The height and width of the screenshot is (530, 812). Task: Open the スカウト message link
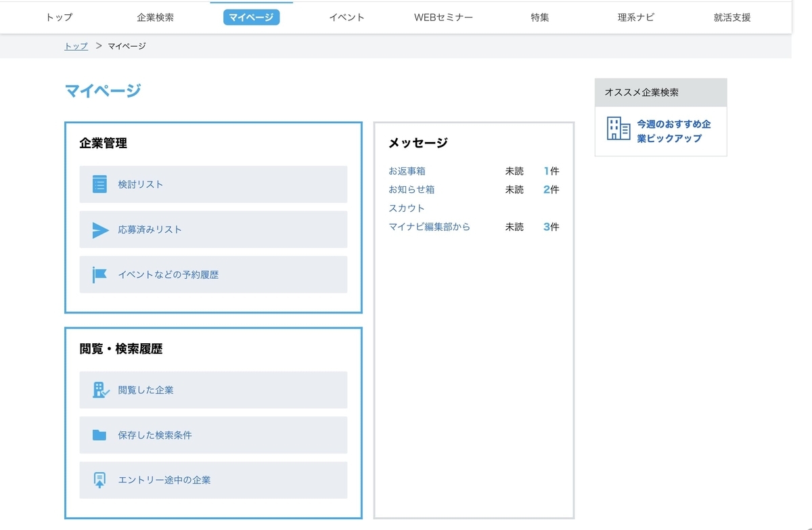click(x=407, y=208)
